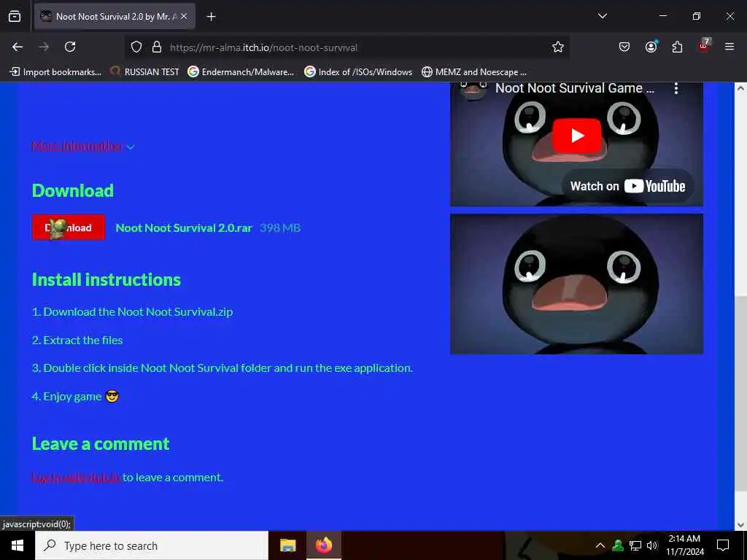Viewport: 747px width, 560px height.
Task: Click scrollbar up arrow
Action: click(740, 88)
